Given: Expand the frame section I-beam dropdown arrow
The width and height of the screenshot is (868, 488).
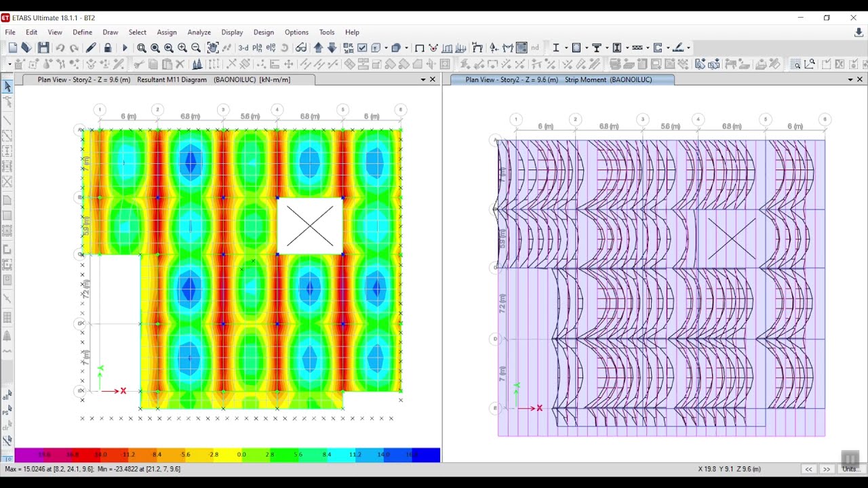Looking at the screenshot, I should click(565, 47).
